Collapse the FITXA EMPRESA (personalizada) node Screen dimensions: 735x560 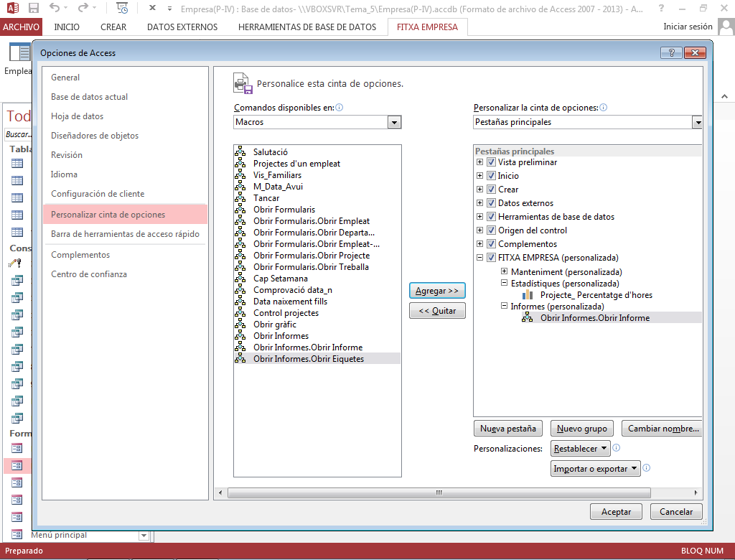coord(479,258)
